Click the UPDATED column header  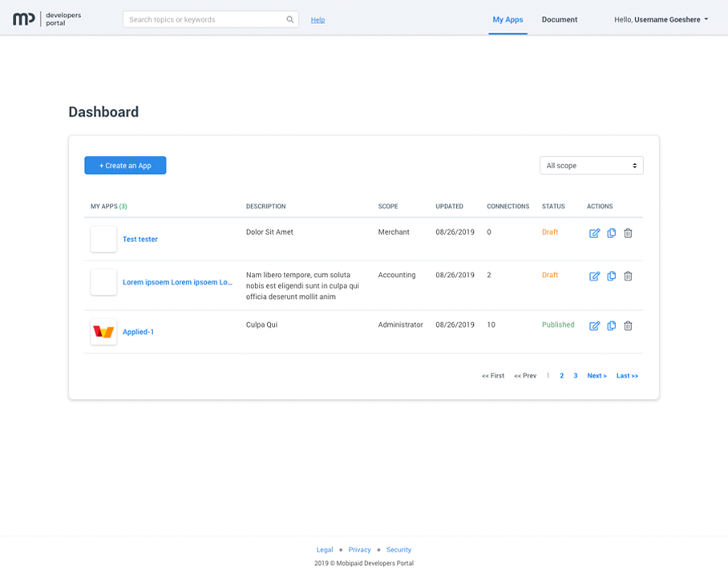point(450,206)
